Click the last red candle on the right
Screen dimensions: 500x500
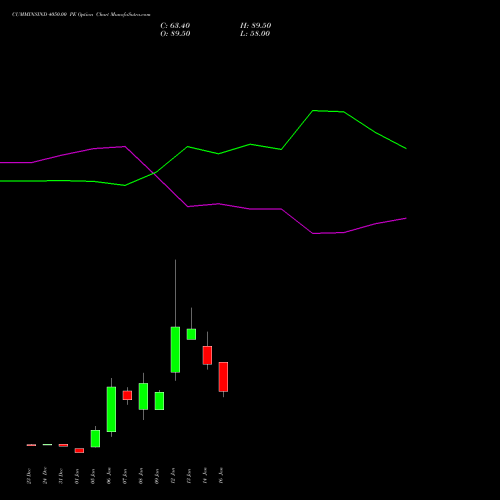coord(223,377)
